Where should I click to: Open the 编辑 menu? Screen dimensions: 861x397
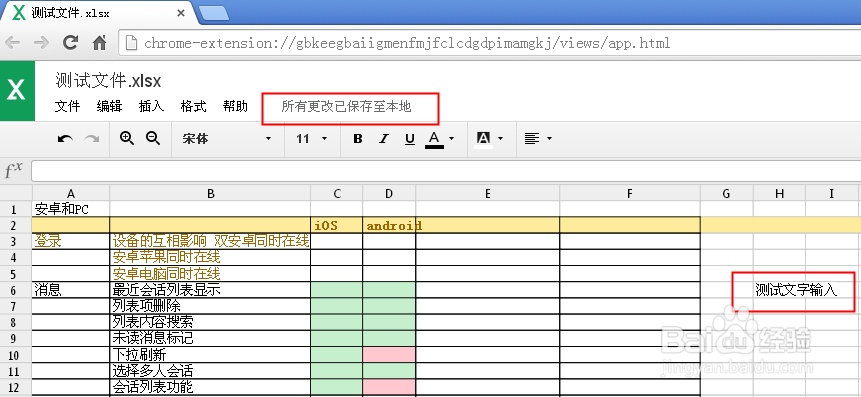(x=109, y=107)
